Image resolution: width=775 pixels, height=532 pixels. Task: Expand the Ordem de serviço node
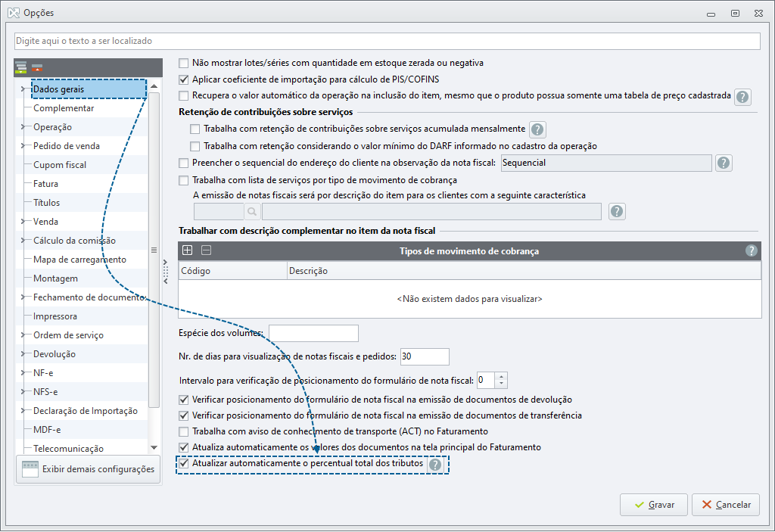[23, 335]
